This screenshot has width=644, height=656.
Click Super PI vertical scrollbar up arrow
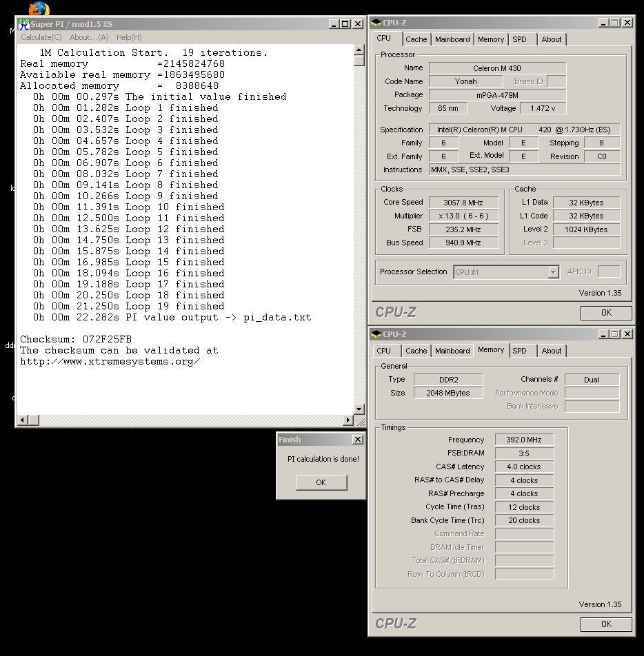click(x=359, y=50)
